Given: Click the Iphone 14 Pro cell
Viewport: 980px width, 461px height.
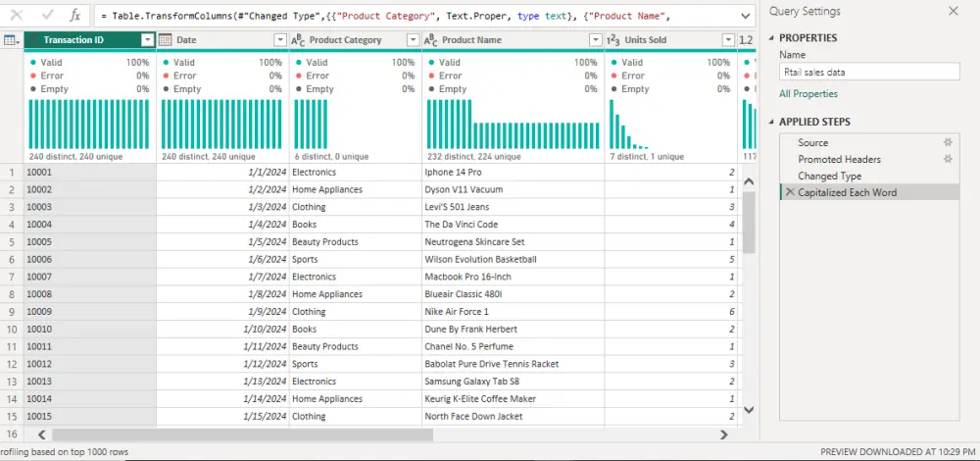Looking at the screenshot, I should pos(514,172).
